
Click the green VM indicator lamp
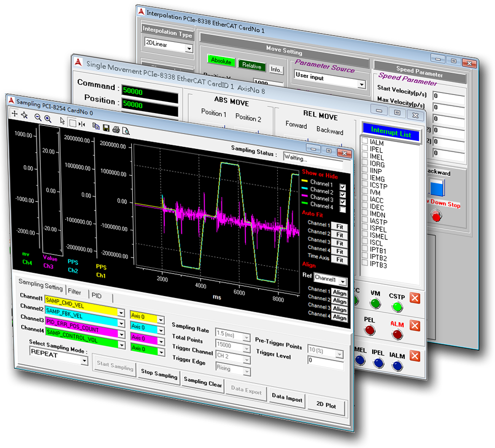coord(375,304)
